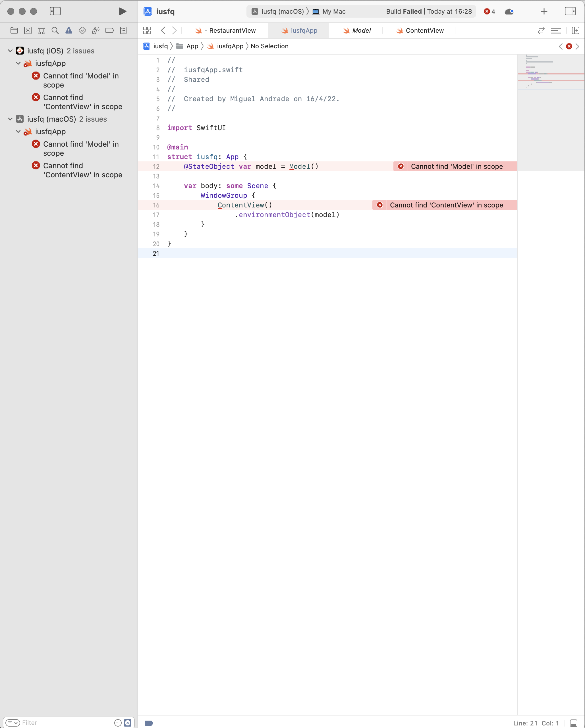Open the Test navigator diamond icon

pyautogui.click(x=82, y=30)
